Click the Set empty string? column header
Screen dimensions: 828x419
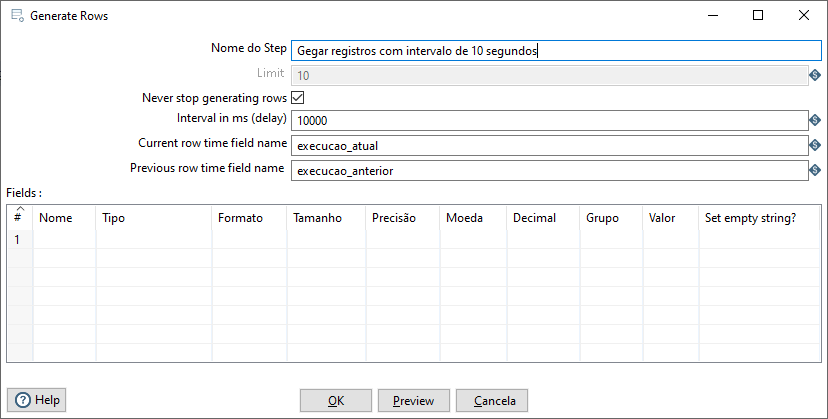pyautogui.click(x=759, y=217)
